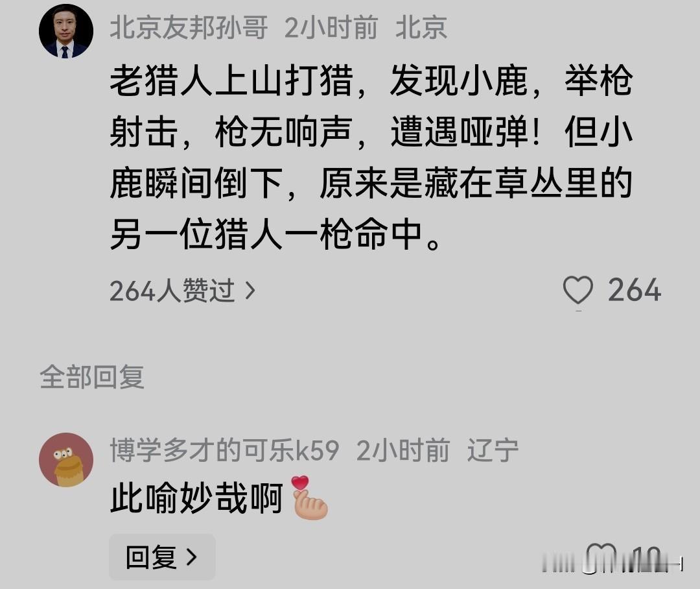Image resolution: width=700 pixels, height=589 pixels.
Task: Tap the like count 10 on the reply
Action: [x=646, y=558]
